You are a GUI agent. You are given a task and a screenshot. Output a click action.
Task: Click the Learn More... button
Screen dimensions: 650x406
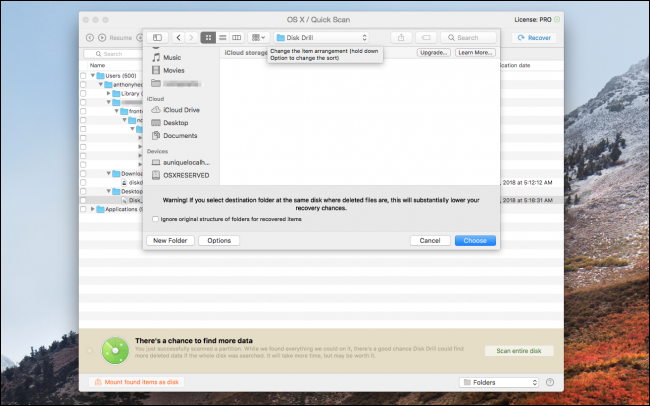click(x=475, y=53)
